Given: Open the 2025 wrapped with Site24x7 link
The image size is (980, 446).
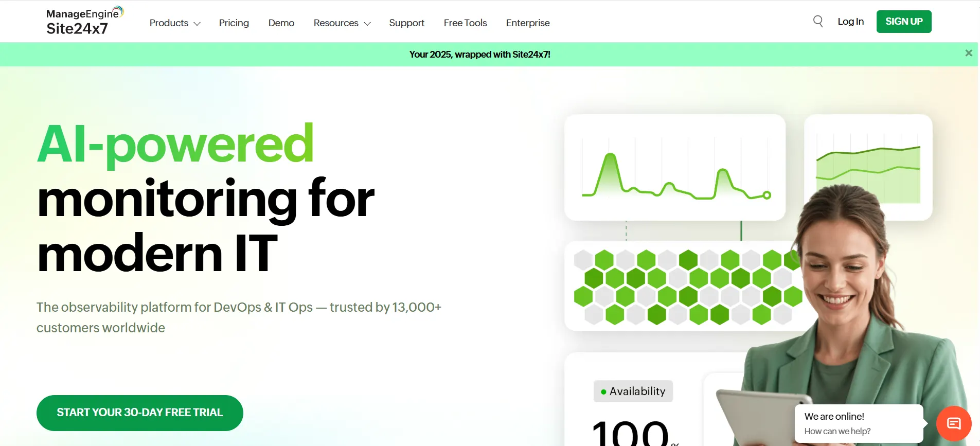Looking at the screenshot, I should (479, 55).
